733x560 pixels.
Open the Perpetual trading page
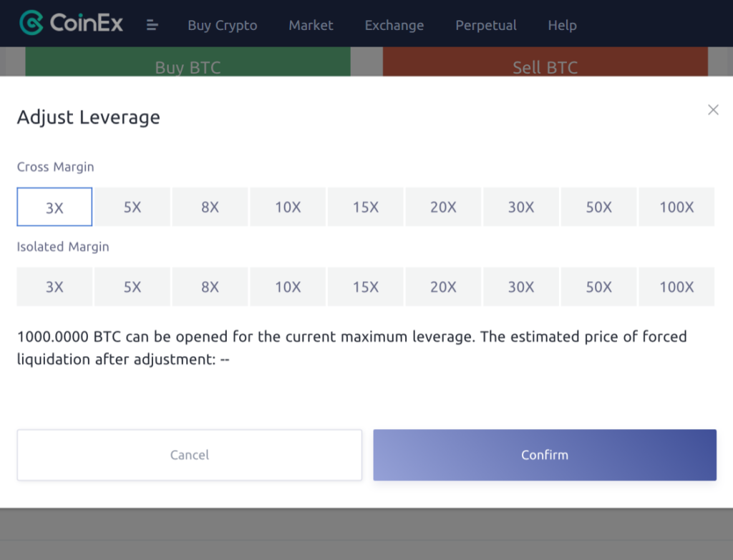pyautogui.click(x=486, y=25)
